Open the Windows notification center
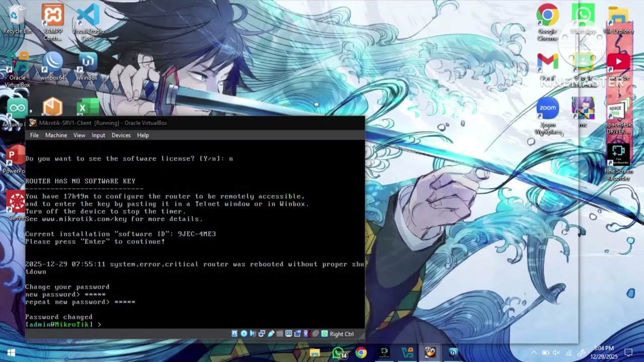 click(x=628, y=353)
